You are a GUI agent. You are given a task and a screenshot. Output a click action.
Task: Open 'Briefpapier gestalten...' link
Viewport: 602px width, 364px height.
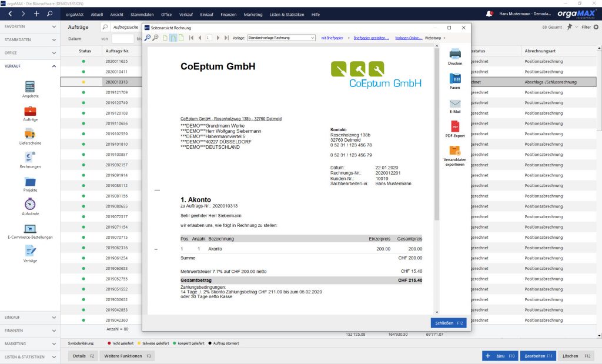371,38
